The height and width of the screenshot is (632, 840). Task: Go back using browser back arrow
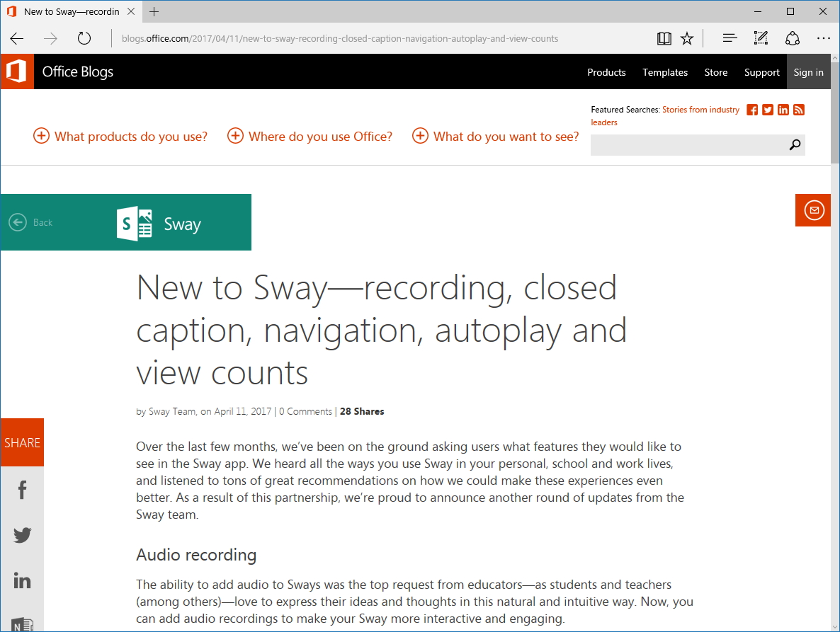[17, 38]
